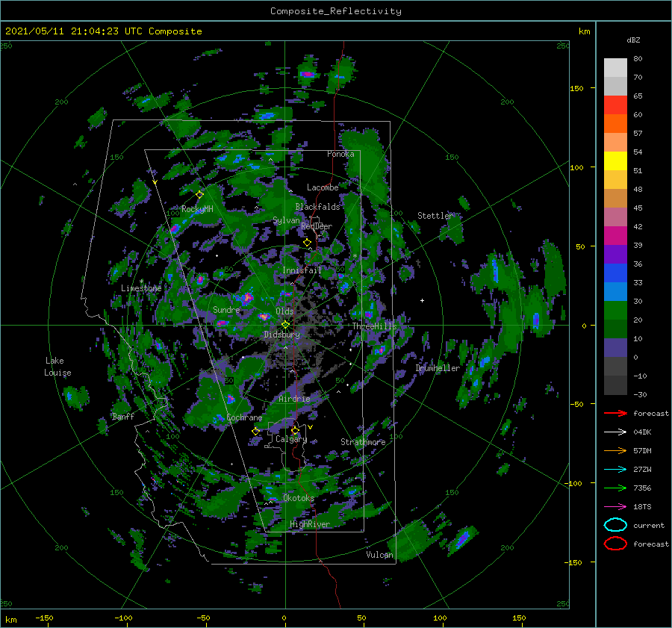
Task: Click the white plus marker north of Drumheller
Action: coord(422,300)
